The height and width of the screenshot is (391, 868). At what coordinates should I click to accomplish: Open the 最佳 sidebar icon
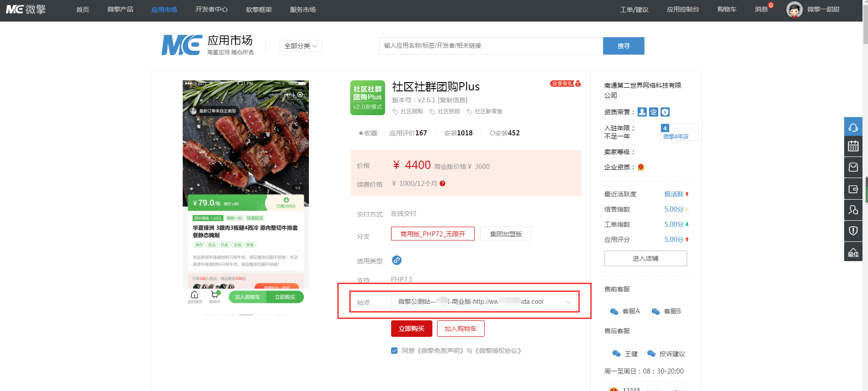[x=853, y=251]
